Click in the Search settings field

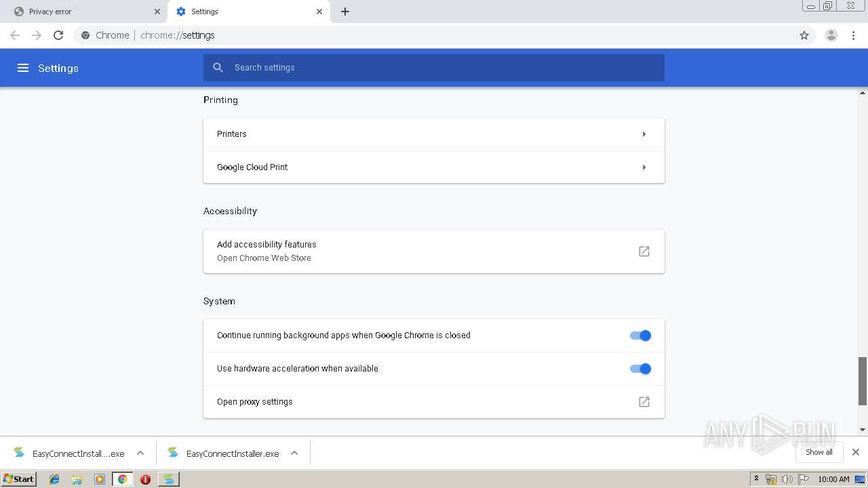[434, 68]
